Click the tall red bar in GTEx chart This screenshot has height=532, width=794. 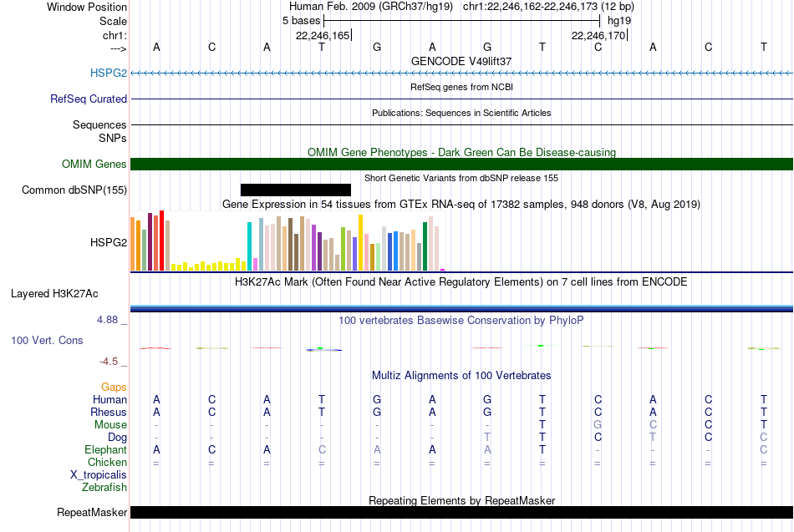coord(161,241)
